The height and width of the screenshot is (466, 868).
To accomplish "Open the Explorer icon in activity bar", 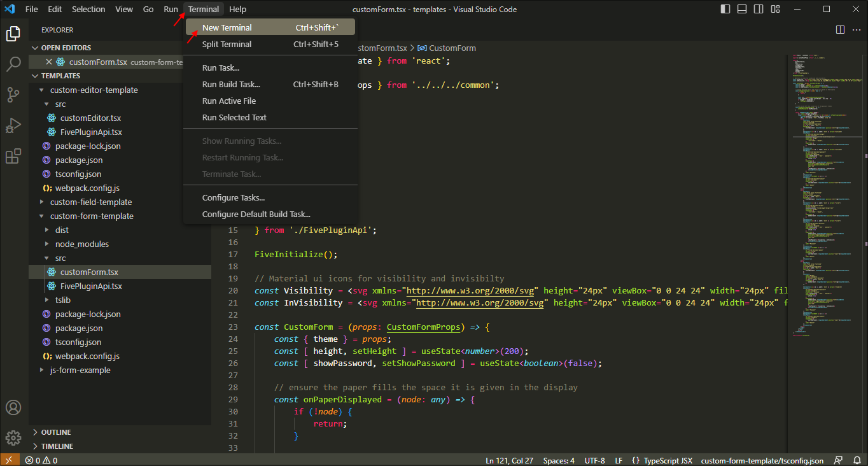I will (x=13, y=34).
